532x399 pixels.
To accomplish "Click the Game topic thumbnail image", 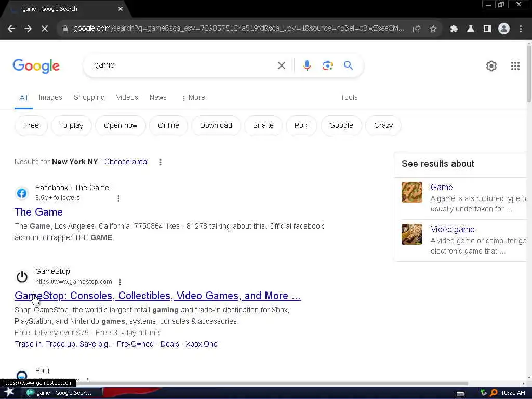I will click(x=412, y=192).
